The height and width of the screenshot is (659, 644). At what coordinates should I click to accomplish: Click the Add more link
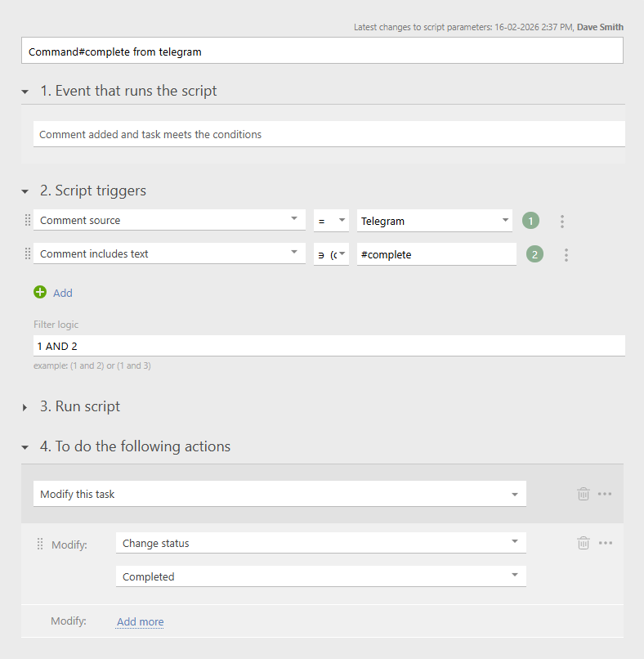pyautogui.click(x=140, y=622)
